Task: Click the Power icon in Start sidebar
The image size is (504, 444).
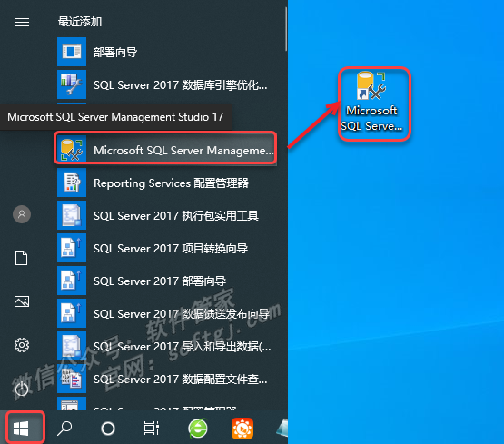Action: (x=22, y=389)
